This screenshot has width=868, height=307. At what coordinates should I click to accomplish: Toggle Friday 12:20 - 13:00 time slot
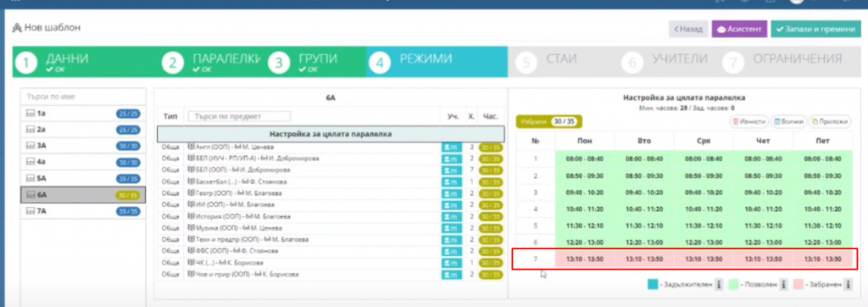pyautogui.click(x=822, y=243)
